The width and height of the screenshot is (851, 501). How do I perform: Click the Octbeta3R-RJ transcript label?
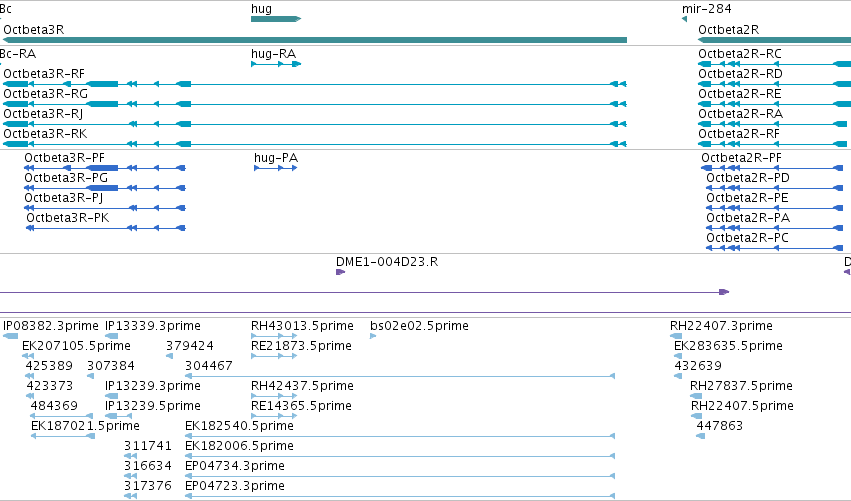43,114
